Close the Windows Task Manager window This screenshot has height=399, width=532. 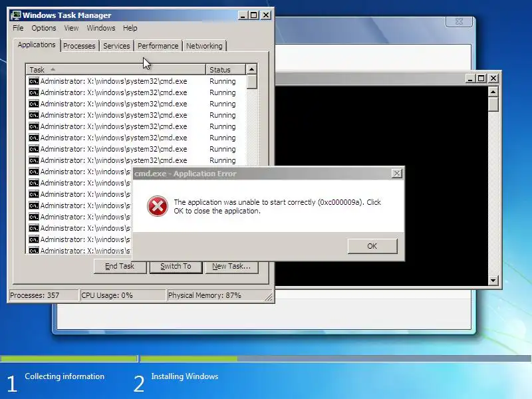click(x=266, y=15)
